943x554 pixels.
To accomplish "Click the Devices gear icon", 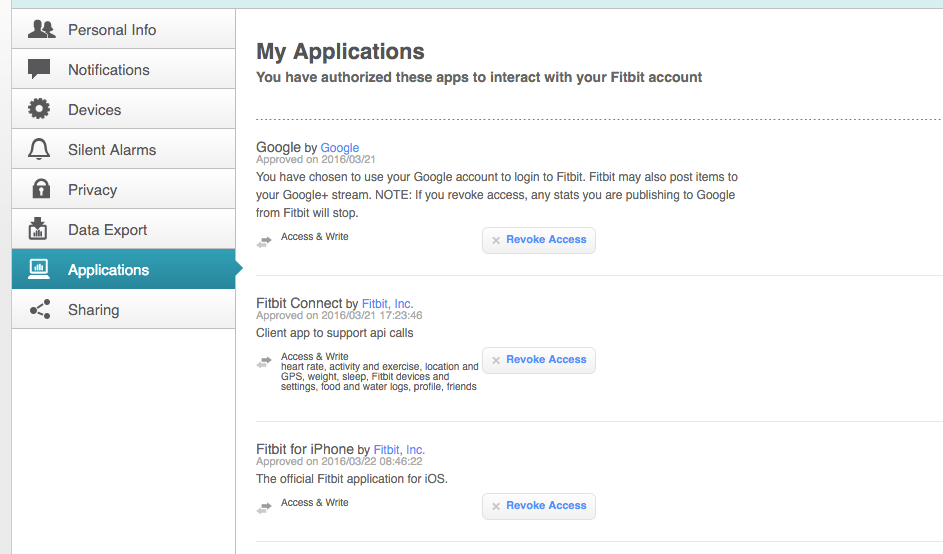I will (x=39, y=109).
